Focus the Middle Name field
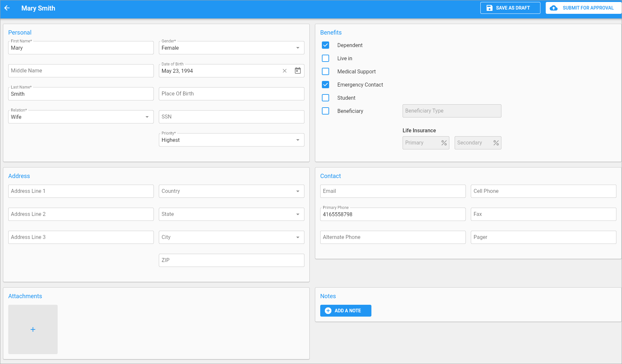Screen dimensions: 622x364 (x=81, y=71)
